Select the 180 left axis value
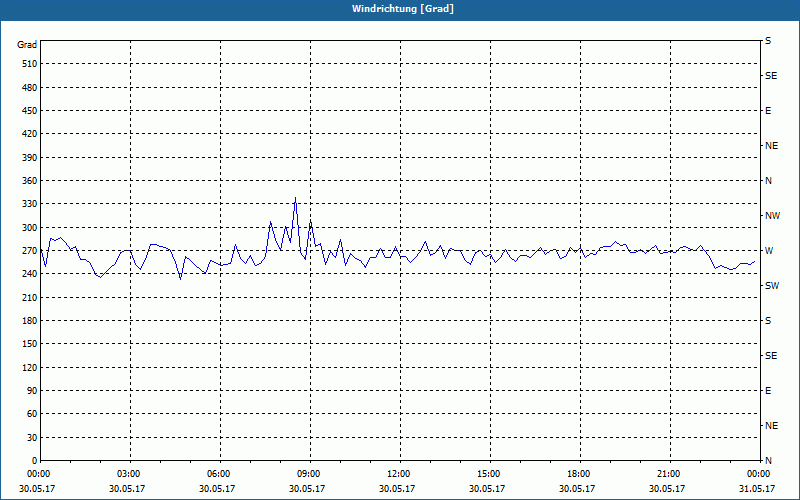 [x=29, y=321]
